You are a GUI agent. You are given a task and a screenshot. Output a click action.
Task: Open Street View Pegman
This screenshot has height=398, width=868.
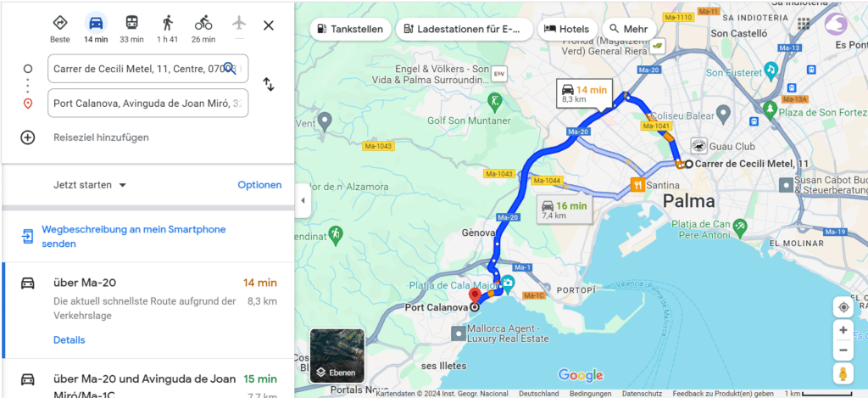pyautogui.click(x=843, y=373)
